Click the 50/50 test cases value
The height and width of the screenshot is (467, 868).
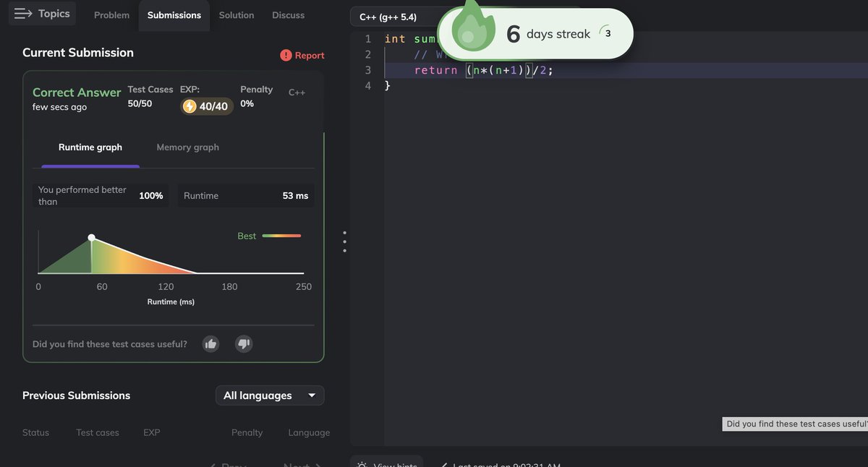tap(140, 104)
